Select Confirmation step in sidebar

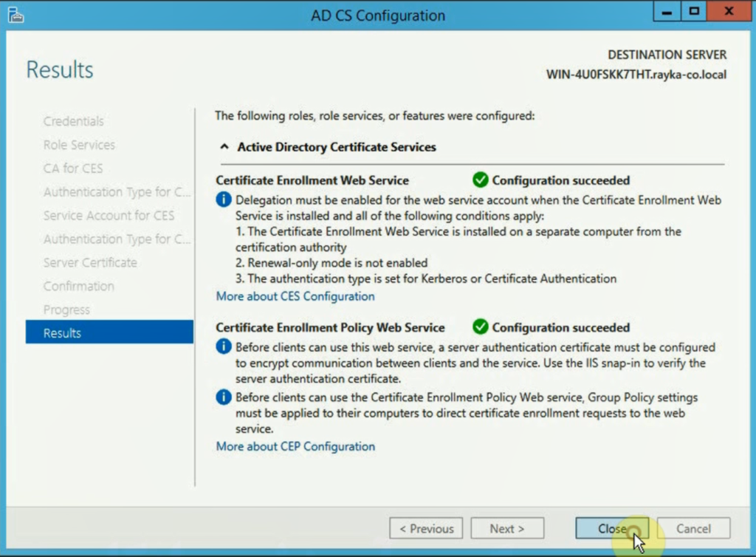tap(78, 287)
